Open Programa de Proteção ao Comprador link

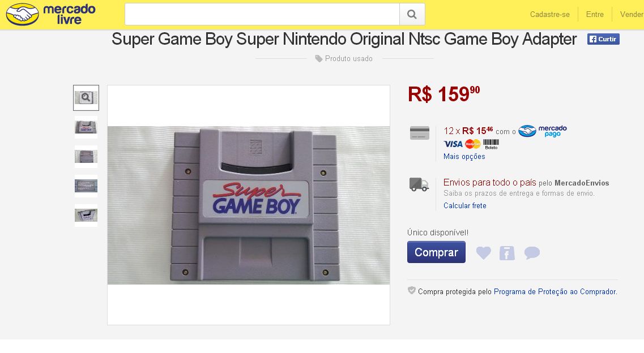pyautogui.click(x=555, y=292)
